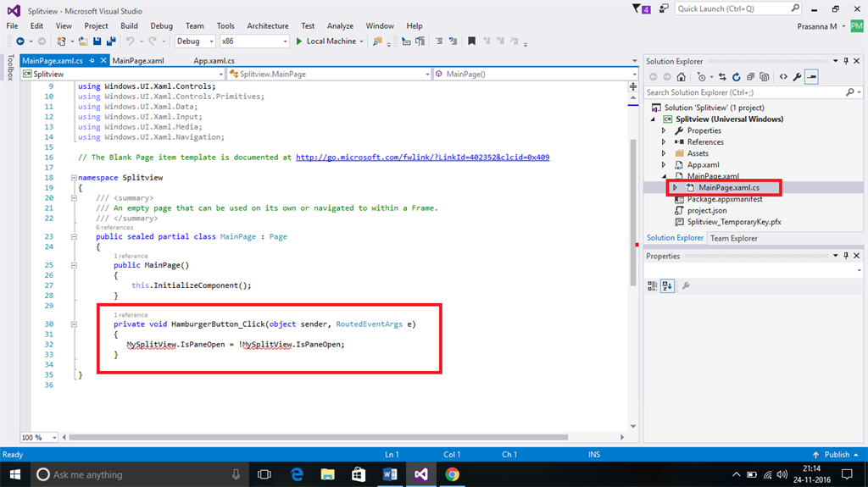Click the go.microsoft.com fwlink hyperlink
This screenshot has width=868, height=487.
click(x=422, y=158)
